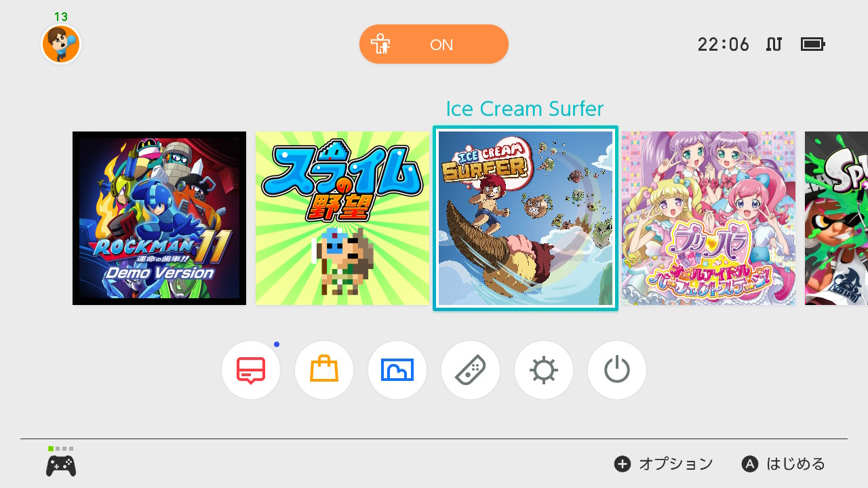Select the プリパラ idol game tile
Screen dimensions: 868x488
[x=709, y=218]
